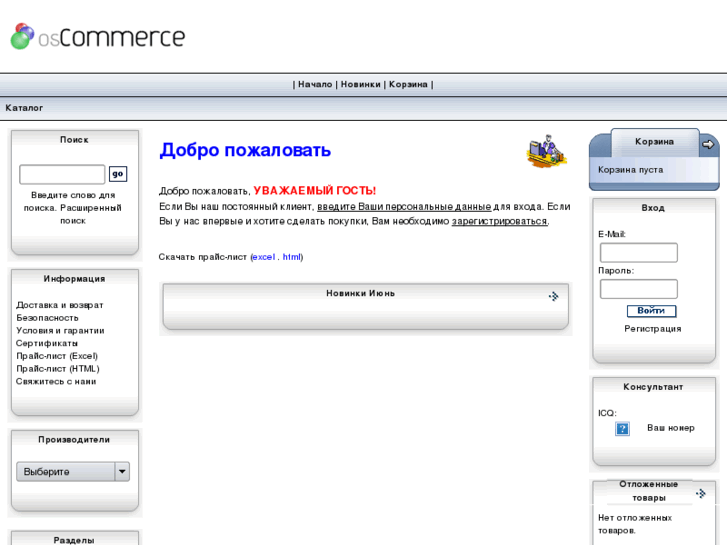Screen dimensions: 727x545
Task: Click the Корзина box title
Action: pyautogui.click(x=654, y=141)
